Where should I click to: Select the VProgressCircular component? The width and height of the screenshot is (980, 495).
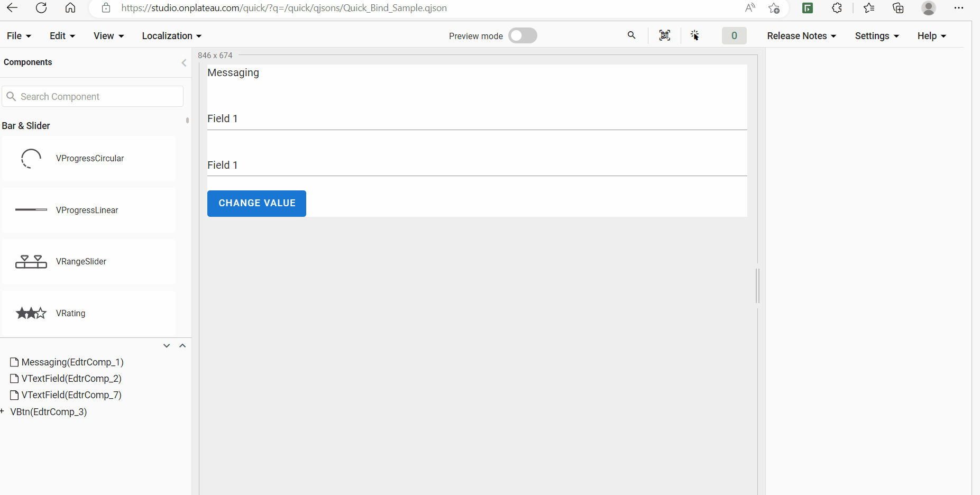tap(88, 159)
